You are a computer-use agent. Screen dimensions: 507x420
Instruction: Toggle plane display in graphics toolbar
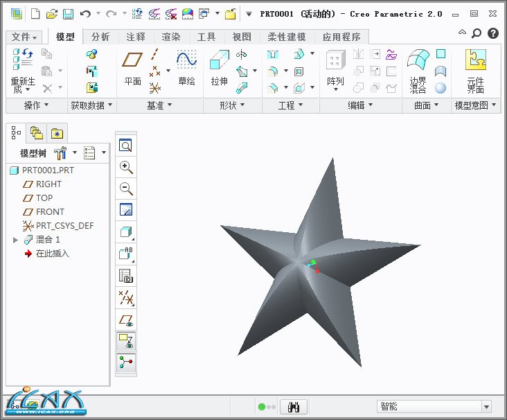126,320
